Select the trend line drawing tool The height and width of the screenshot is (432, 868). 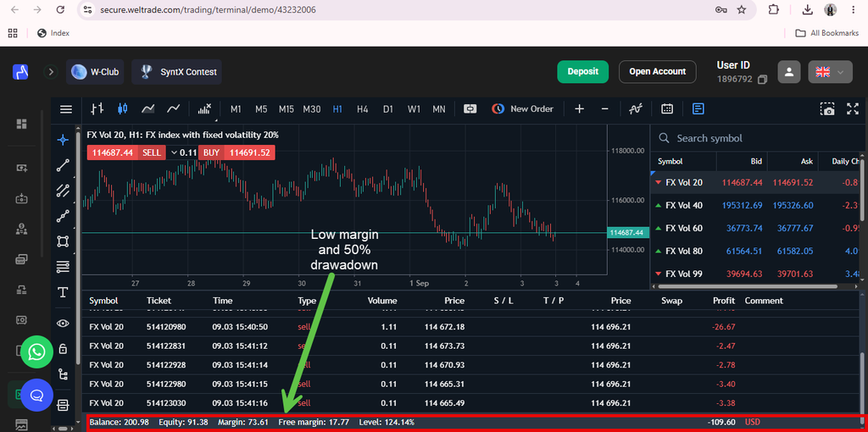[63, 165]
